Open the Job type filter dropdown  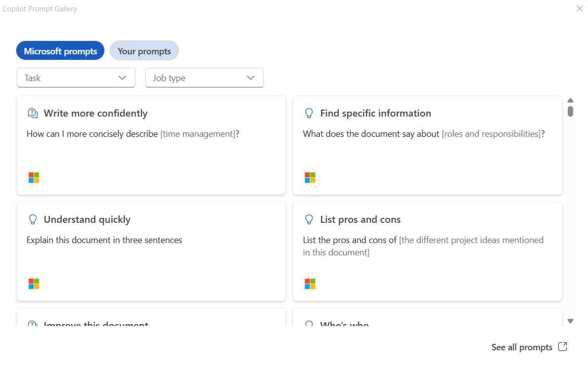205,78
